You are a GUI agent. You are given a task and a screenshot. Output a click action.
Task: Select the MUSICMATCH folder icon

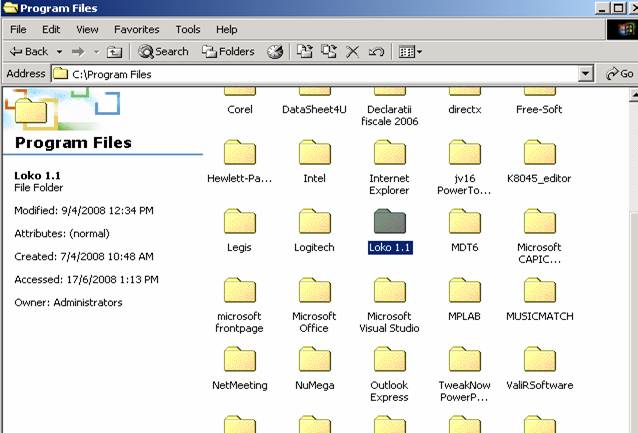(x=540, y=291)
